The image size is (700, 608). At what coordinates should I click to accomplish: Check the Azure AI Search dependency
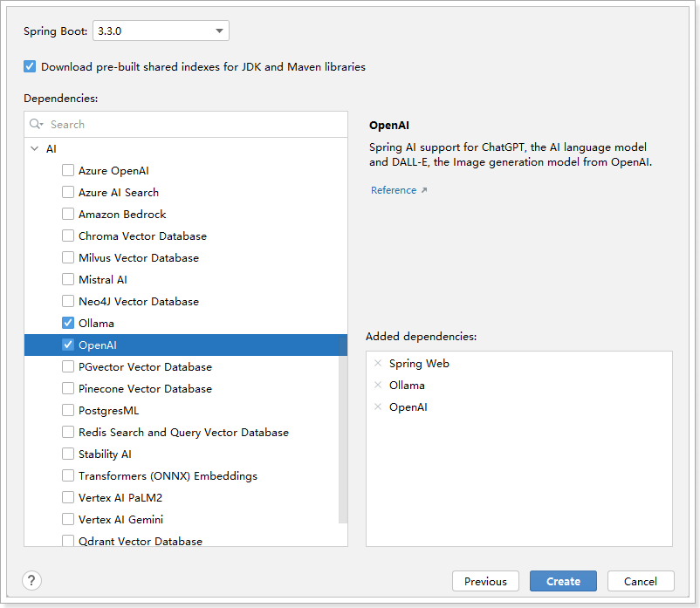coord(68,192)
